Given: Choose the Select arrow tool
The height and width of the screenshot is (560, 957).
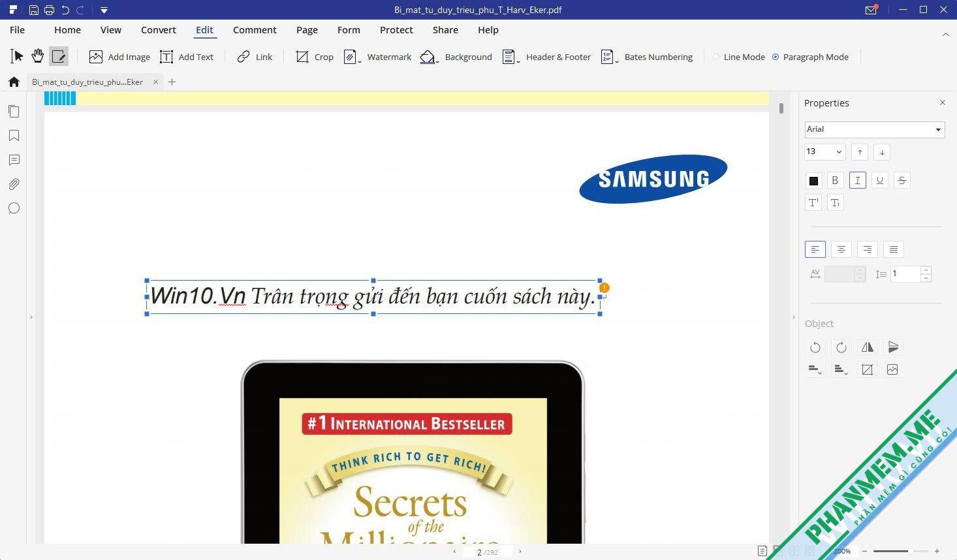Looking at the screenshot, I should [x=17, y=57].
